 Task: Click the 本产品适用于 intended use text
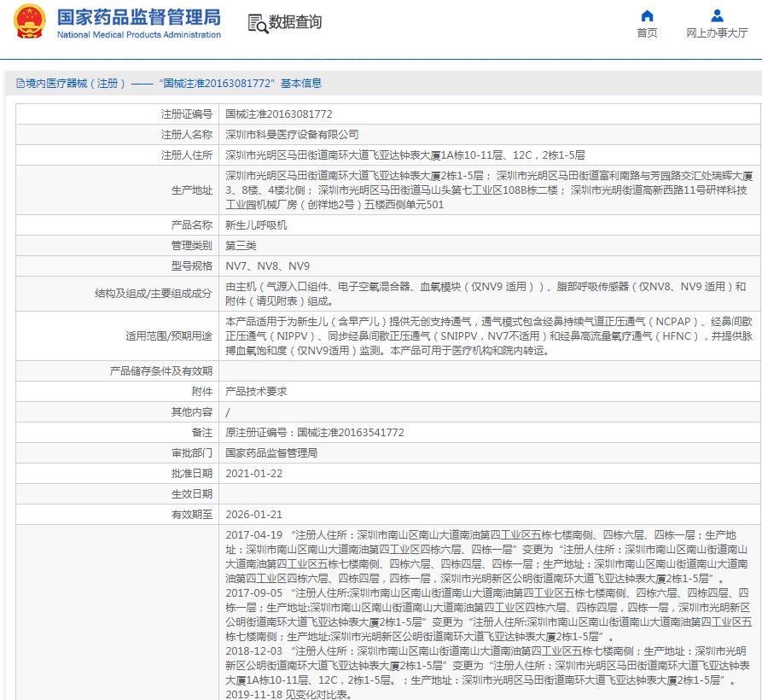(x=489, y=335)
